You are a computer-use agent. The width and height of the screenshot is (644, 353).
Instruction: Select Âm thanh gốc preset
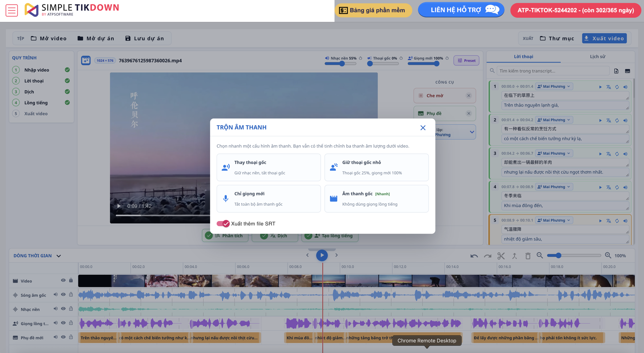(x=376, y=199)
